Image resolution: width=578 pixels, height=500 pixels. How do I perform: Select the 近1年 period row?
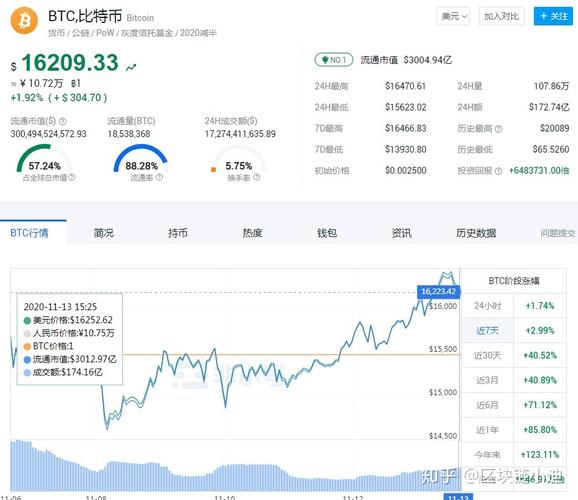513,430
